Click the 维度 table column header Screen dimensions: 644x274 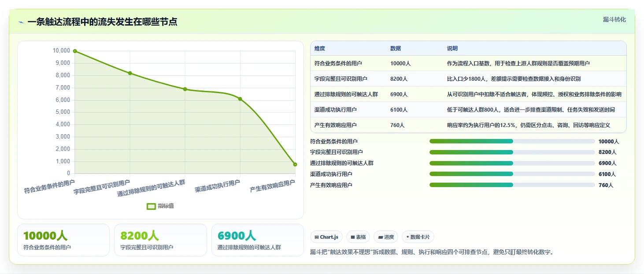click(320, 49)
